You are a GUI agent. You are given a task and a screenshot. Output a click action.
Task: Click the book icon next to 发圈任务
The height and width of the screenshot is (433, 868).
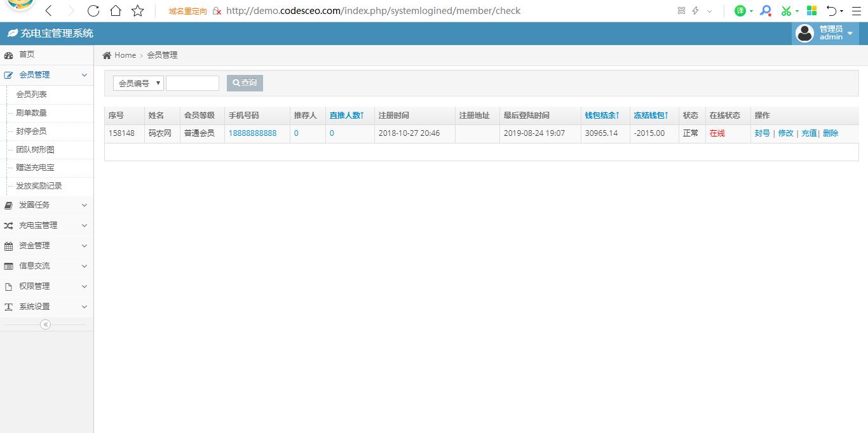(8, 205)
